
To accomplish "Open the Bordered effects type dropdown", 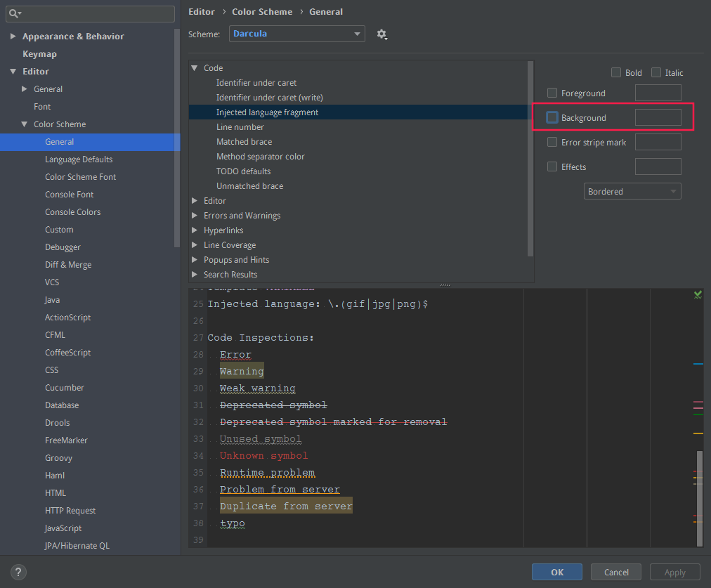I will point(632,191).
